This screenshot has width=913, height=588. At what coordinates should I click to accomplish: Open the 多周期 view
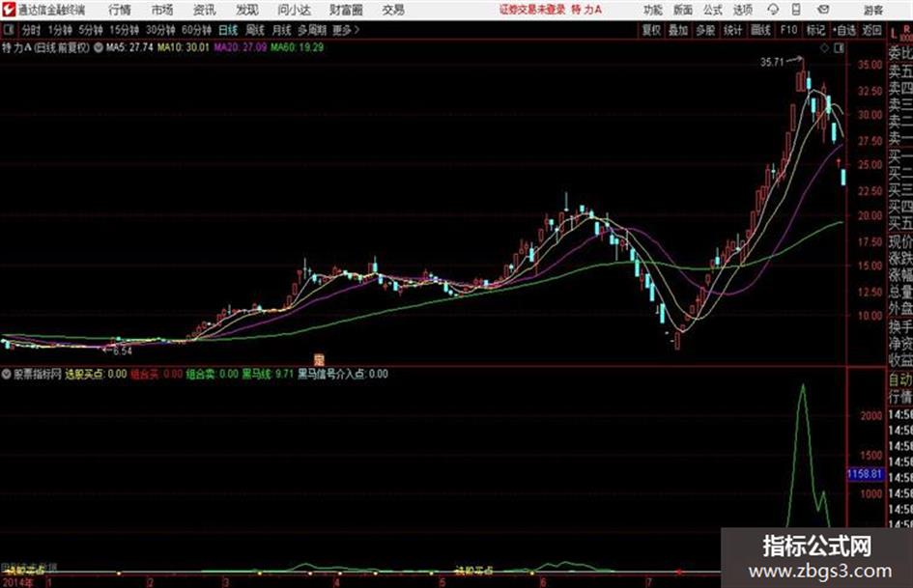pyautogui.click(x=312, y=30)
